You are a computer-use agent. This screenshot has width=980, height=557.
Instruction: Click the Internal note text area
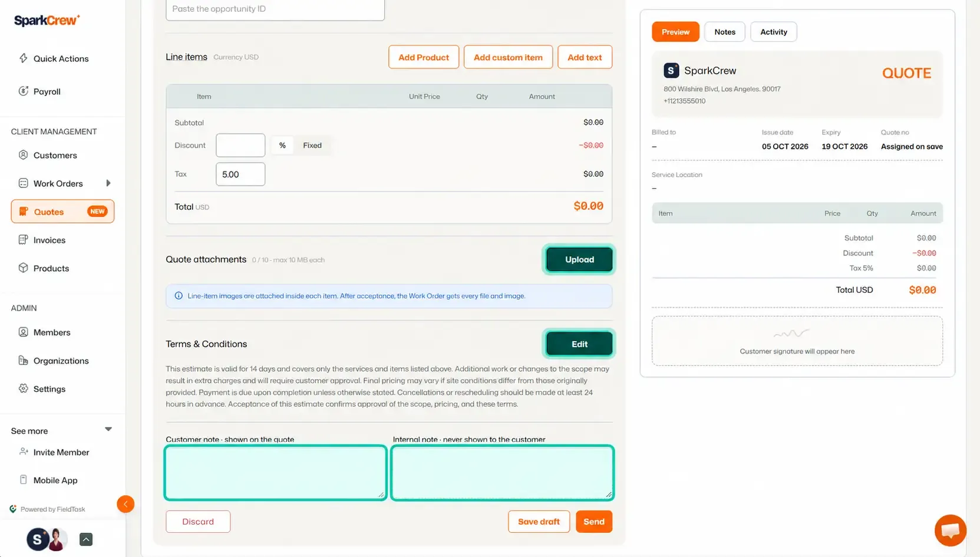pyautogui.click(x=503, y=473)
